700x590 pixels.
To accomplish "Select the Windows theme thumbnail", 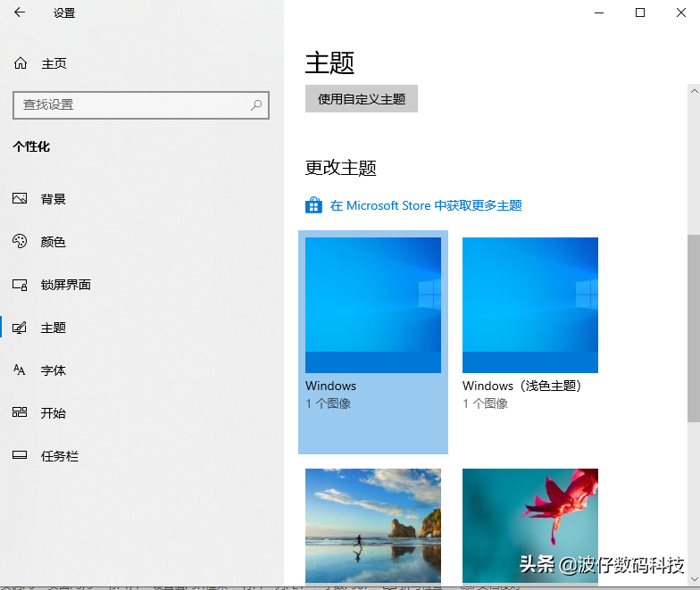I will 373,305.
